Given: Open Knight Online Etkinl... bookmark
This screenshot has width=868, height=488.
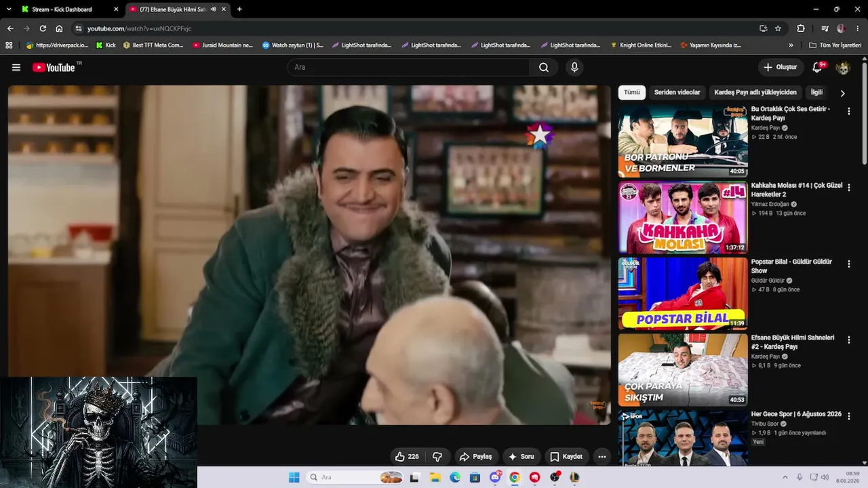Looking at the screenshot, I should (x=641, y=45).
